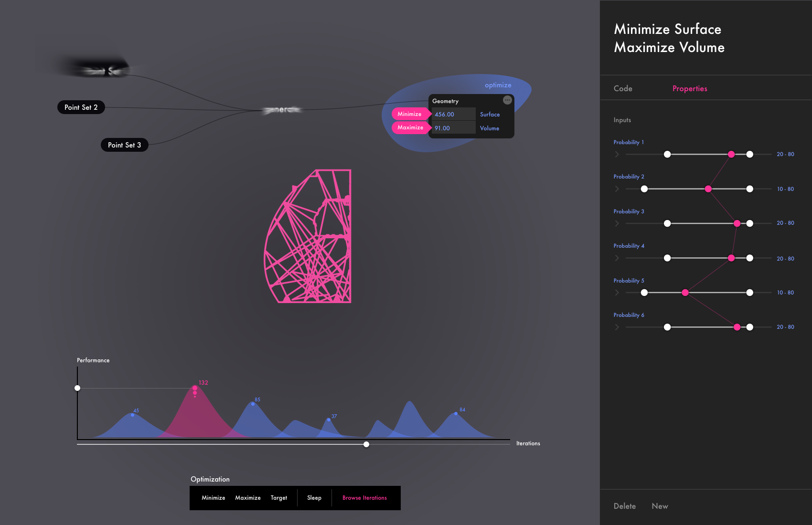Open Browse Iterations

click(x=364, y=498)
